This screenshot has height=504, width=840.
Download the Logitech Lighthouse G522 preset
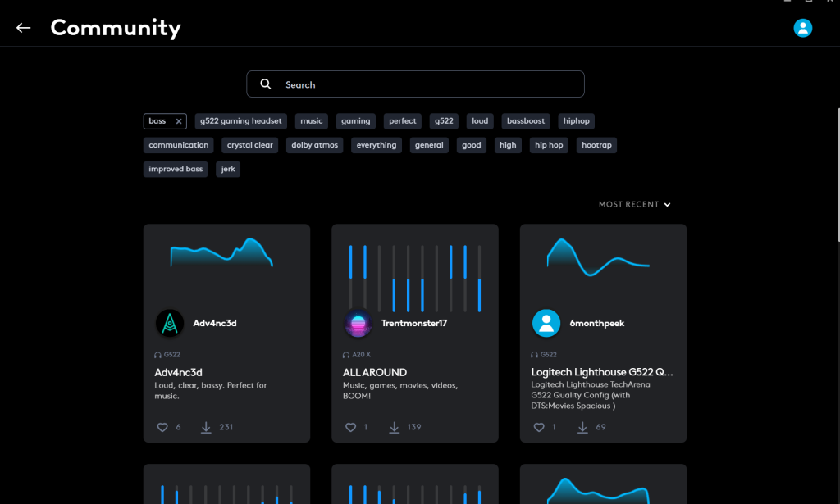(x=582, y=428)
